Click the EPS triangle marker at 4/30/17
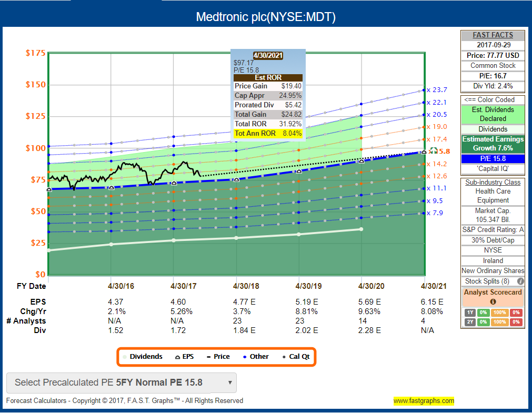Viewport: 532px width, 413px height. (x=174, y=183)
